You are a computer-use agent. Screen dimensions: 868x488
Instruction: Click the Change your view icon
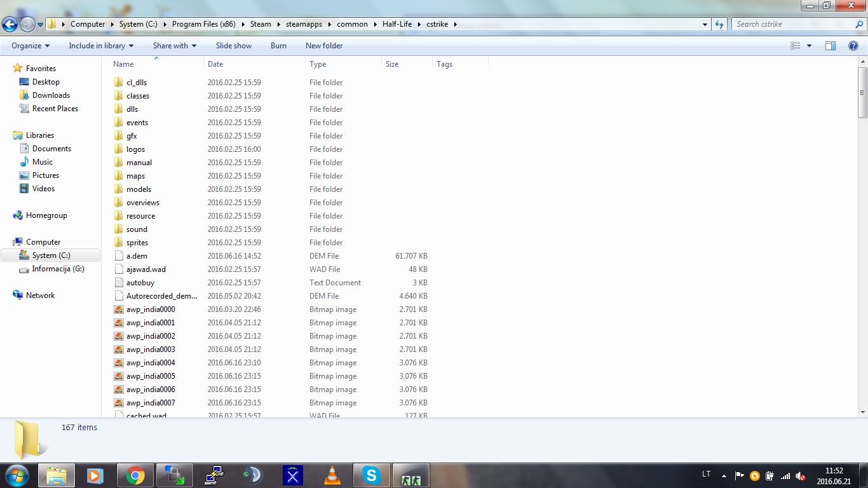point(795,46)
